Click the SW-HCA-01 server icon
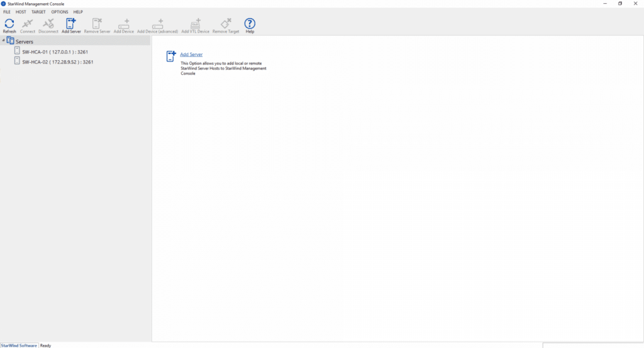The height and width of the screenshot is (348, 644). 17,50
